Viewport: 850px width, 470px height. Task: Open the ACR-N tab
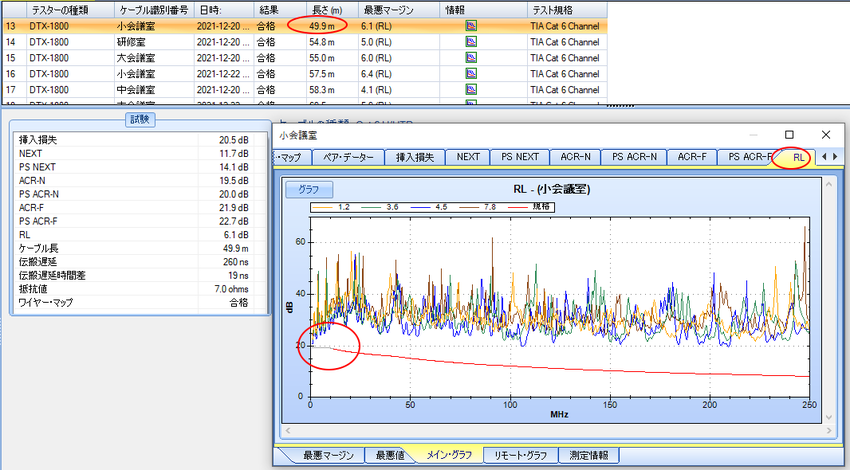(x=575, y=157)
